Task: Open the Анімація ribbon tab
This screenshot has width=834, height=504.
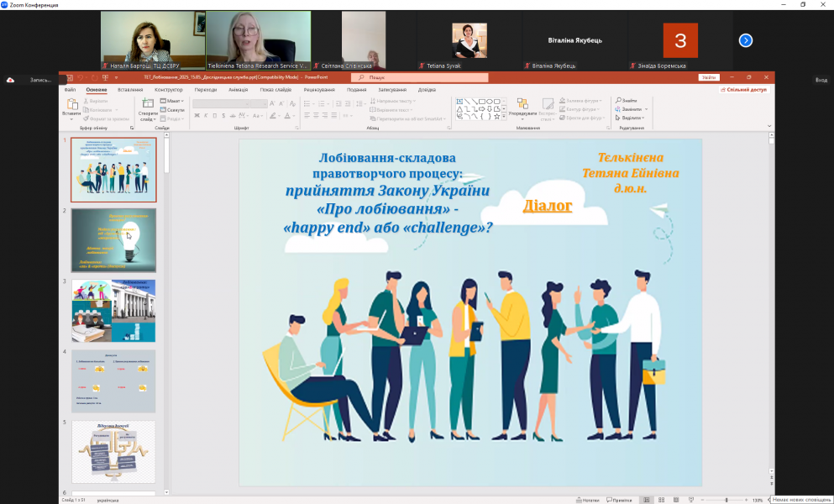Action: [x=238, y=89]
